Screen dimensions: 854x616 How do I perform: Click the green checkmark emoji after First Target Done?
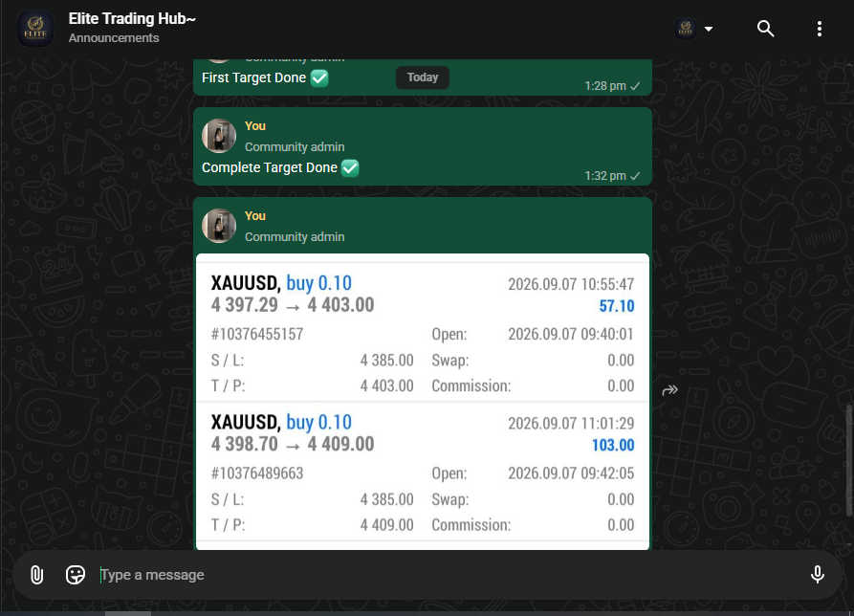point(319,77)
